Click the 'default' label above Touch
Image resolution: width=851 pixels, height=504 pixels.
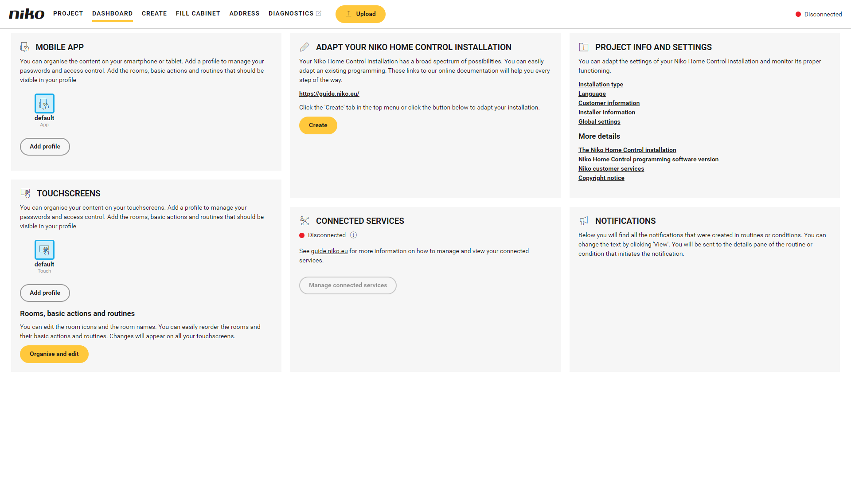pyautogui.click(x=44, y=264)
